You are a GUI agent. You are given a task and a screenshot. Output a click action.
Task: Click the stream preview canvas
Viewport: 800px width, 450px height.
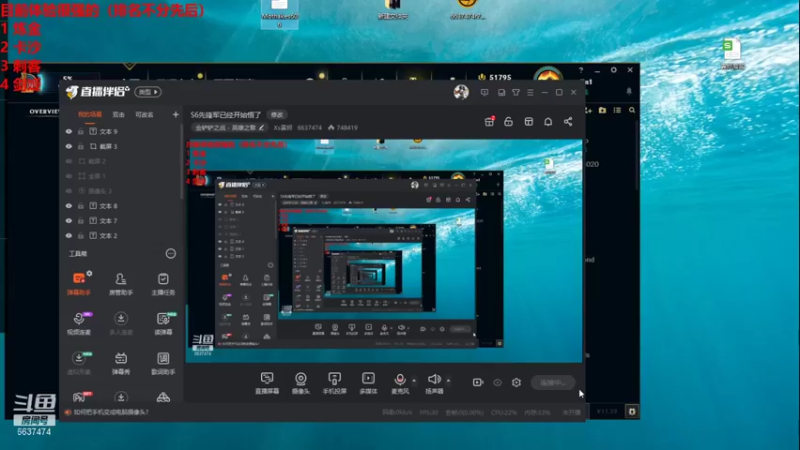384,251
